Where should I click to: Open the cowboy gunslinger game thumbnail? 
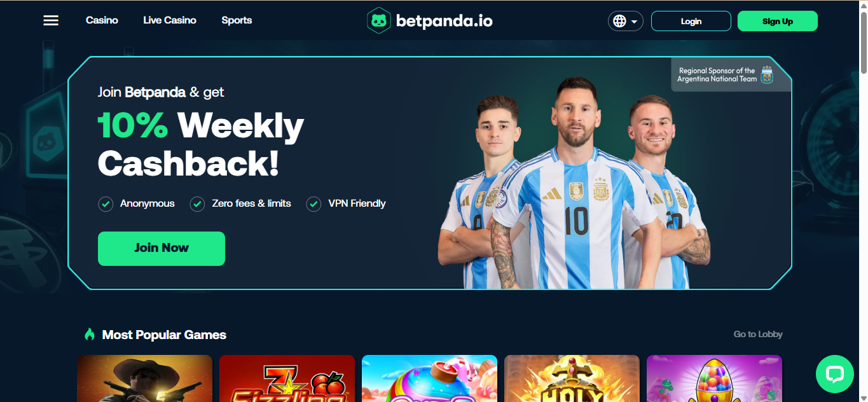point(145,378)
